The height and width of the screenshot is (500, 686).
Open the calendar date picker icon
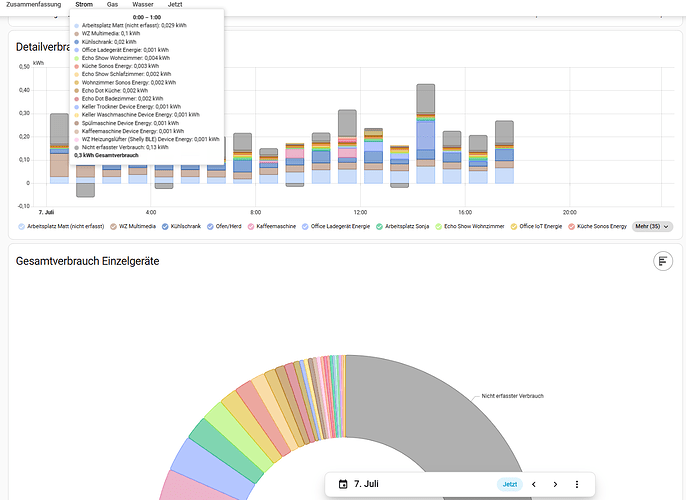point(343,484)
